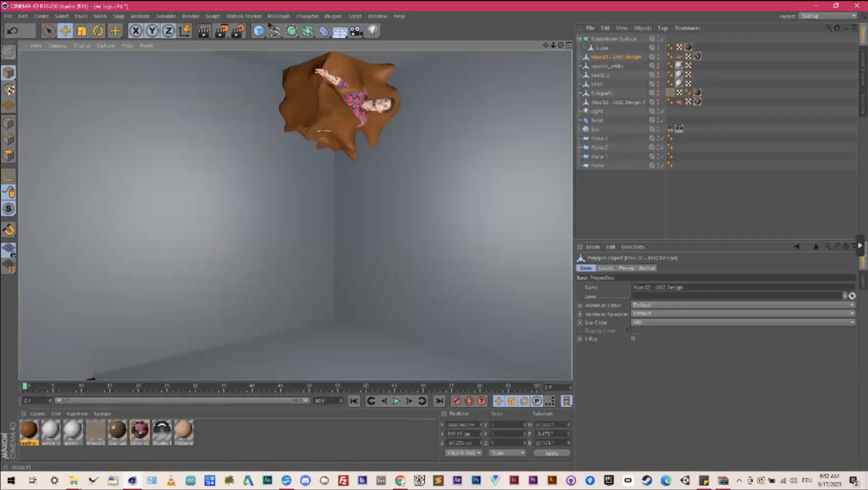Toggle the X-axis lock icon
868x490 pixels.
(x=136, y=31)
